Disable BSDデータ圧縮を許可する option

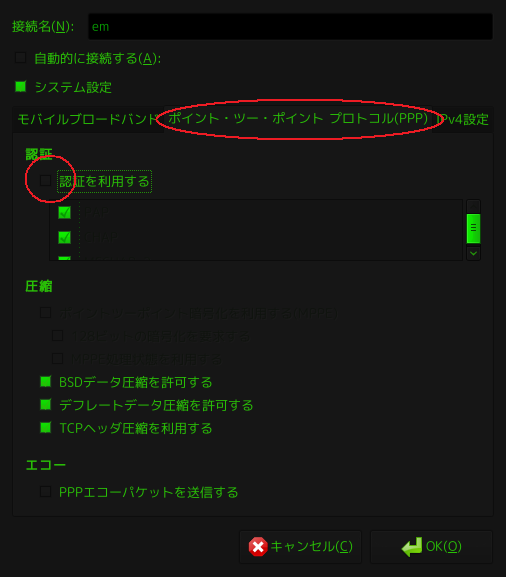pyautogui.click(x=45, y=382)
